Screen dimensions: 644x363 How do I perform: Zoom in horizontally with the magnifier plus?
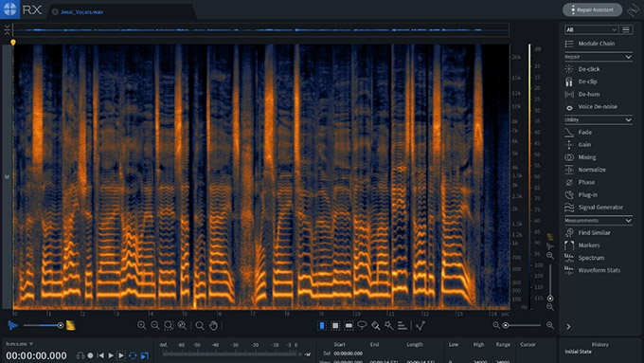[x=550, y=326]
